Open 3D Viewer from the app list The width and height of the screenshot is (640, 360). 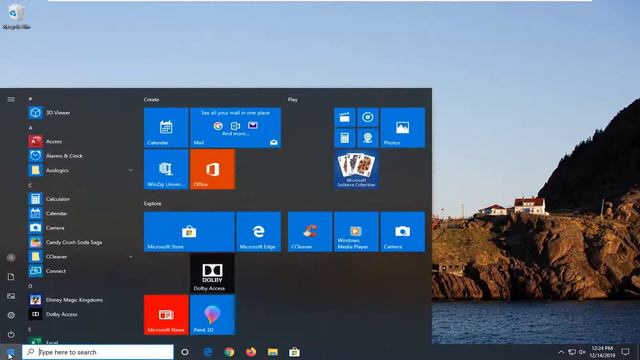click(80, 113)
